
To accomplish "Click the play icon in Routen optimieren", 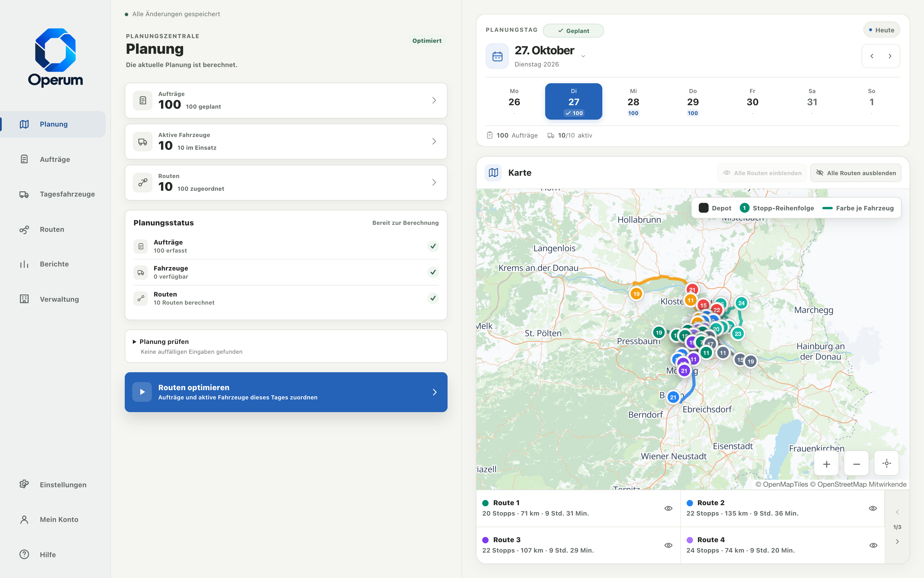I will [x=142, y=392].
